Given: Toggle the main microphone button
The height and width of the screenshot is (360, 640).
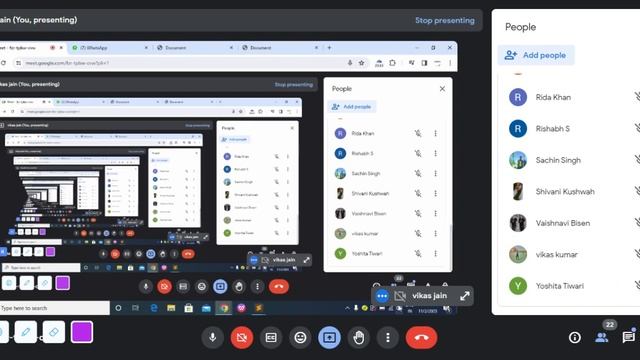Looking at the screenshot, I should (212, 338).
